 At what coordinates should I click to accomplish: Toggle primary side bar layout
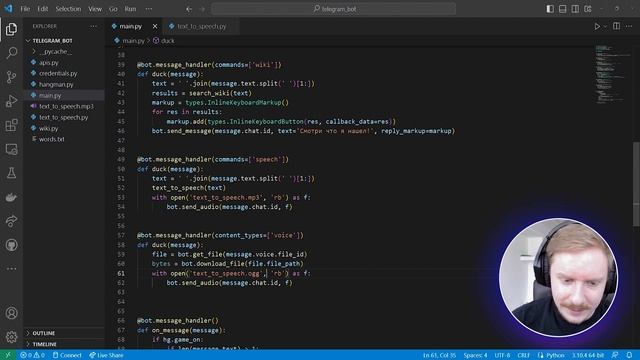point(550,9)
